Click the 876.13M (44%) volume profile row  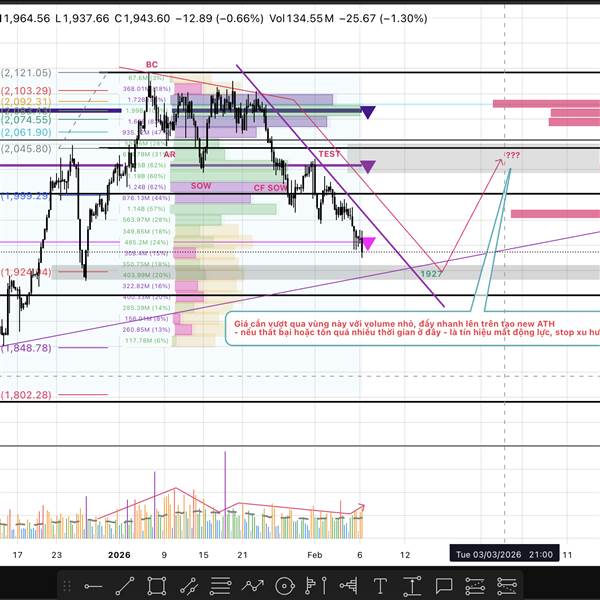(x=146, y=198)
